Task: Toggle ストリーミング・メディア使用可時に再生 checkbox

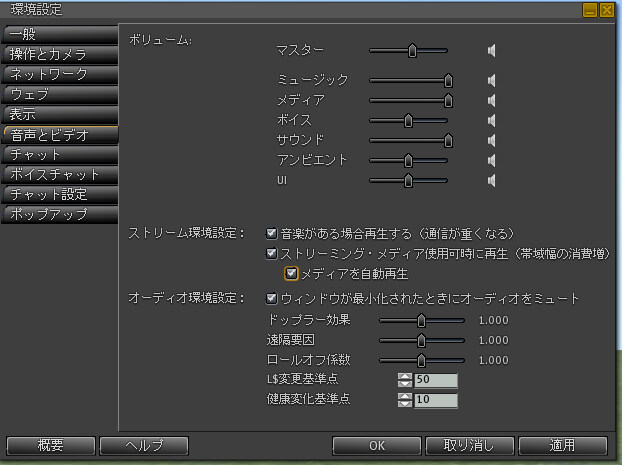Action: tap(271, 253)
